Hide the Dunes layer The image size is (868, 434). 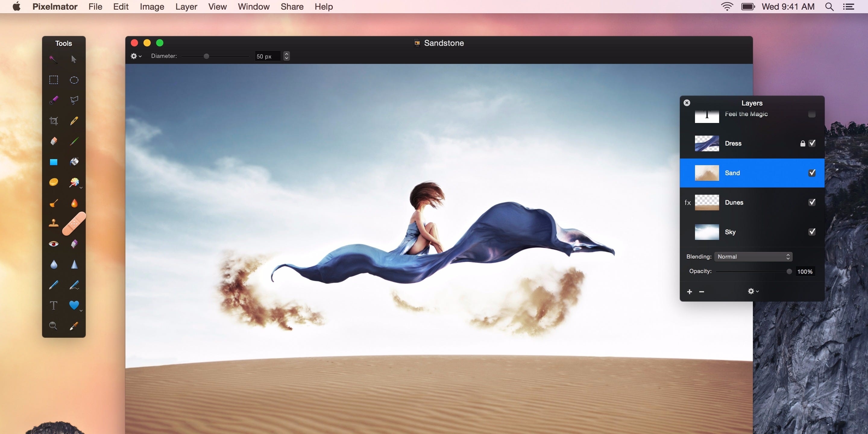(x=812, y=202)
